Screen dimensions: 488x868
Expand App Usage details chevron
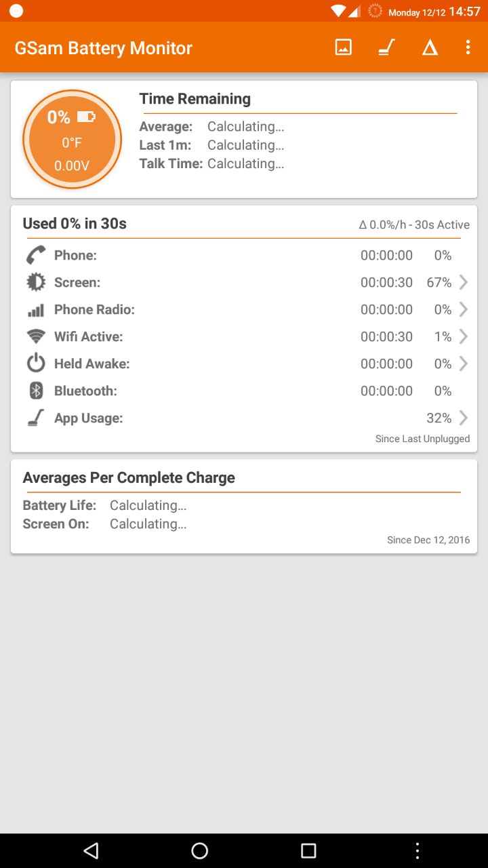[464, 418]
